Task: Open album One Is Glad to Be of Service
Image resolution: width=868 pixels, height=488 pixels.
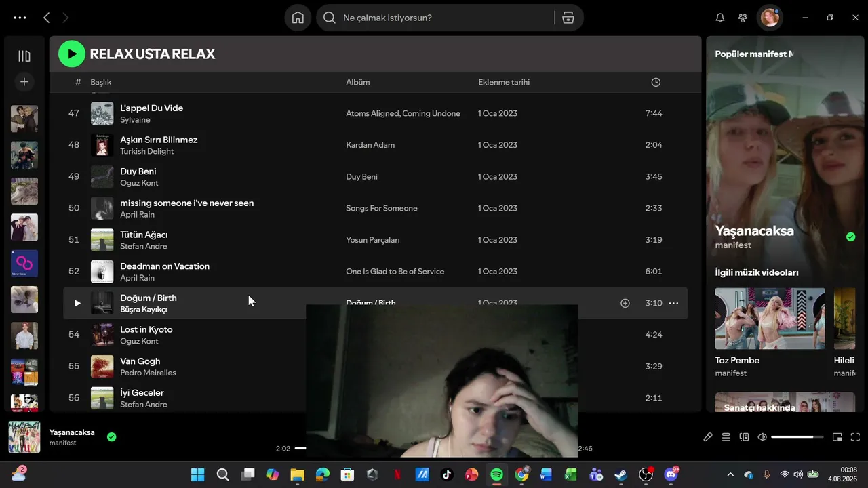Action: click(x=395, y=271)
